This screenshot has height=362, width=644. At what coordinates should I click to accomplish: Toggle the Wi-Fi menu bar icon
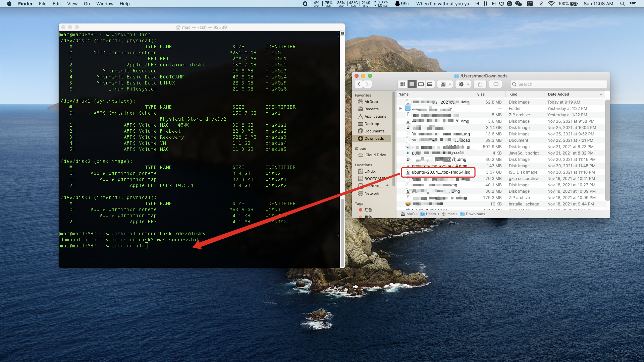[x=551, y=4]
